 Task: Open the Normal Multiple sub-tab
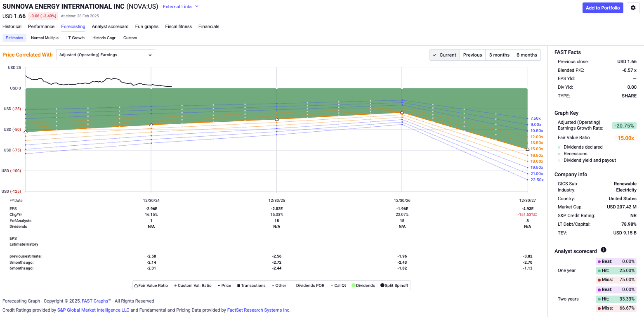pyautogui.click(x=45, y=38)
